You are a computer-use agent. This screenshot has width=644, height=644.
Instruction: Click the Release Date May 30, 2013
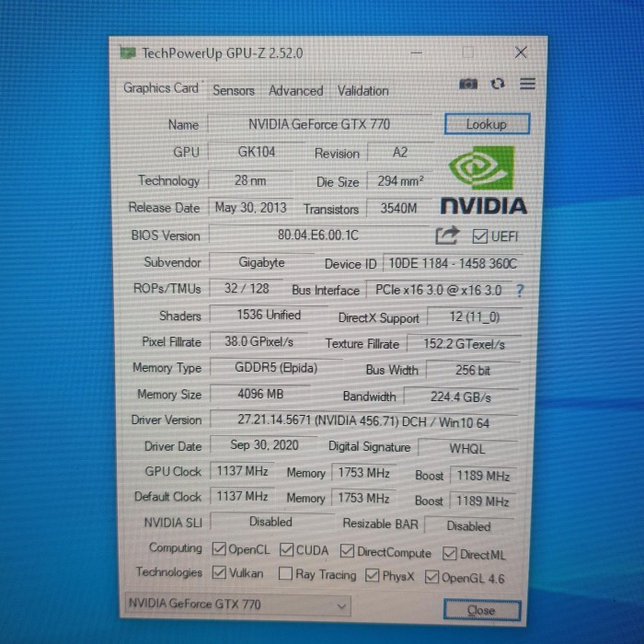pyautogui.click(x=251, y=207)
